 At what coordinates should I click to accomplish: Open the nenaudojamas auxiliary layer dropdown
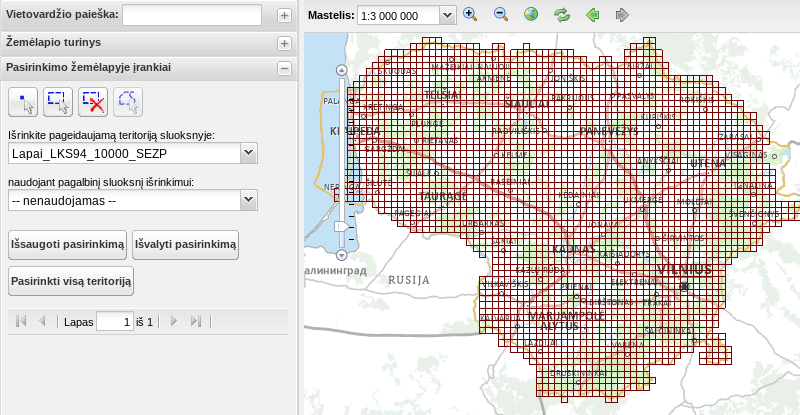tap(248, 200)
